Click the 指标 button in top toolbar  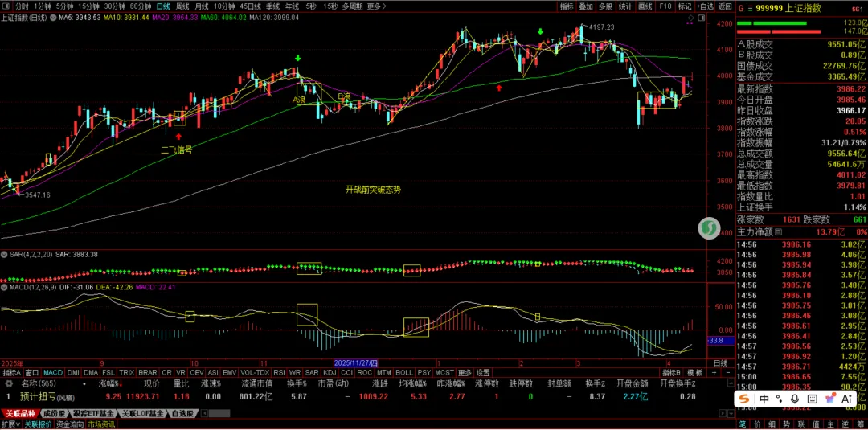567,6
